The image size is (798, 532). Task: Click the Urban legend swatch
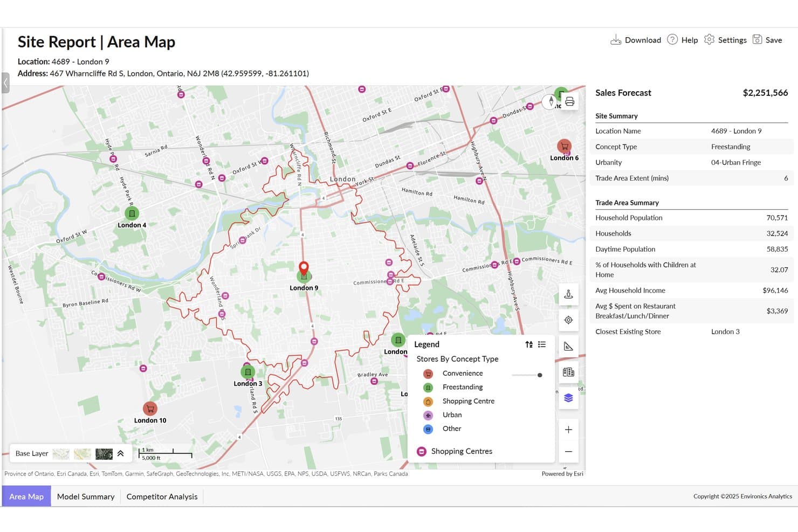tap(428, 416)
